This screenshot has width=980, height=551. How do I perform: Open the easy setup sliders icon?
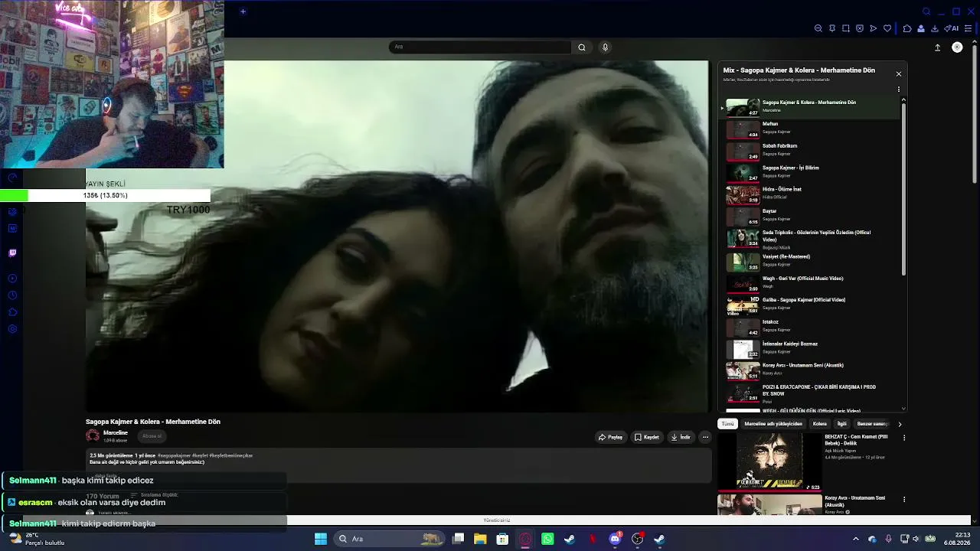click(968, 28)
